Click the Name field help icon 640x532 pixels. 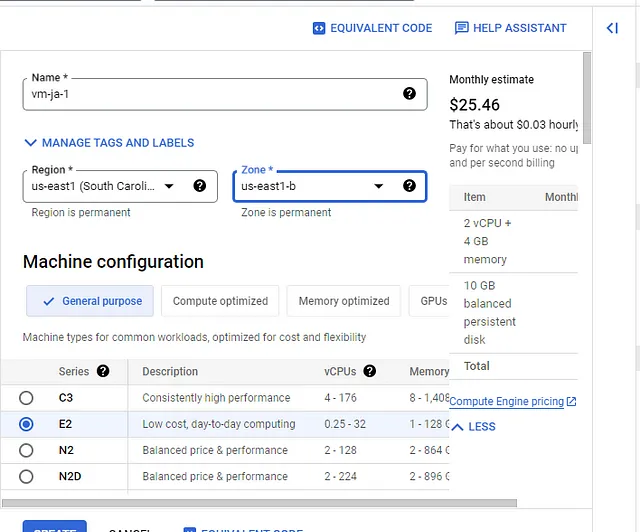[409, 93]
